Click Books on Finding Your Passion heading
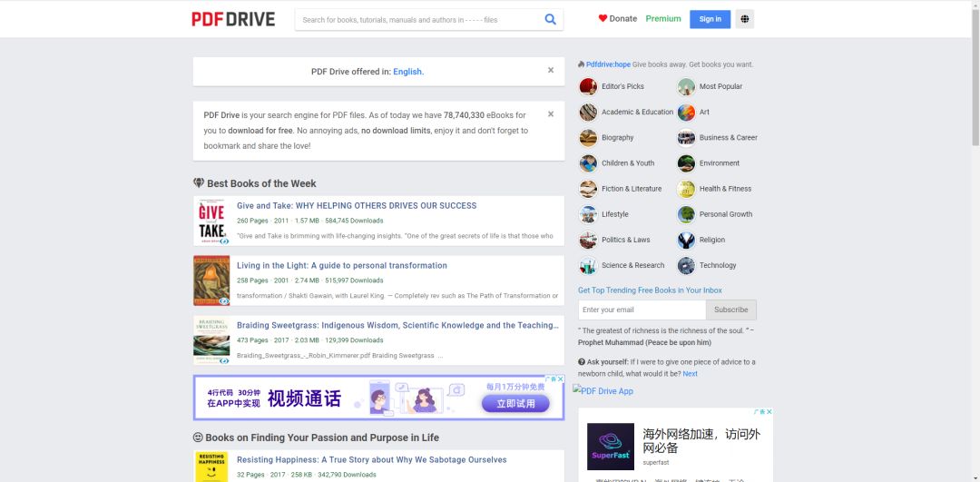 click(322, 438)
